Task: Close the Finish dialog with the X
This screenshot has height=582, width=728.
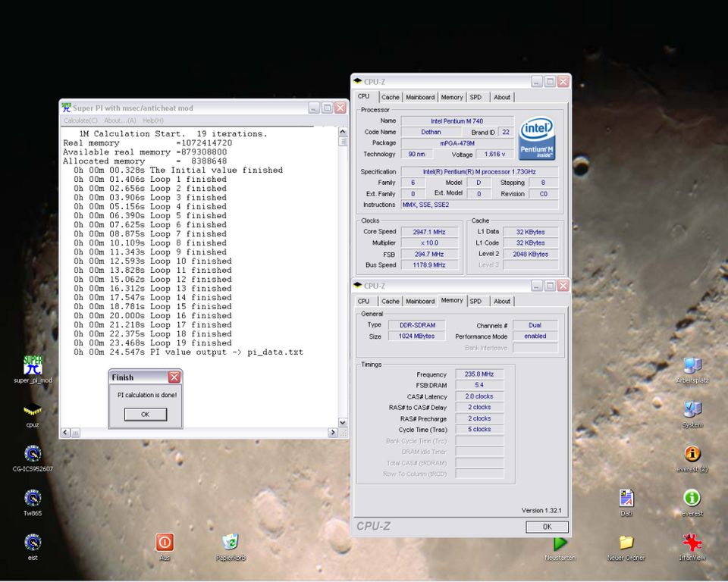Action: coord(174,377)
